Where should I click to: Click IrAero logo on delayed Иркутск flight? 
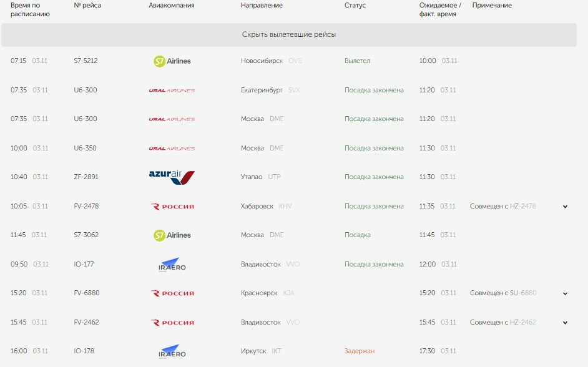pyautogui.click(x=172, y=351)
